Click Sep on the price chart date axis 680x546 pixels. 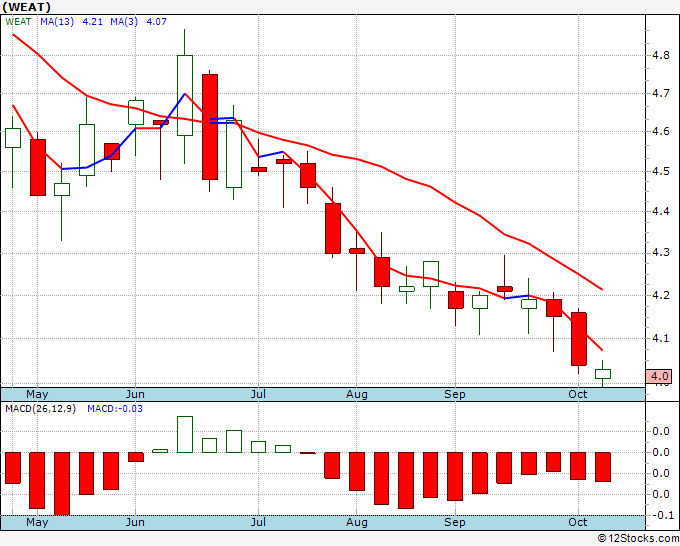[455, 394]
